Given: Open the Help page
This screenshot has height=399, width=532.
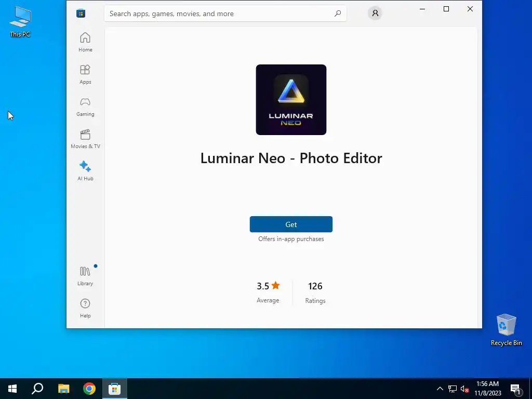Looking at the screenshot, I should (85, 308).
